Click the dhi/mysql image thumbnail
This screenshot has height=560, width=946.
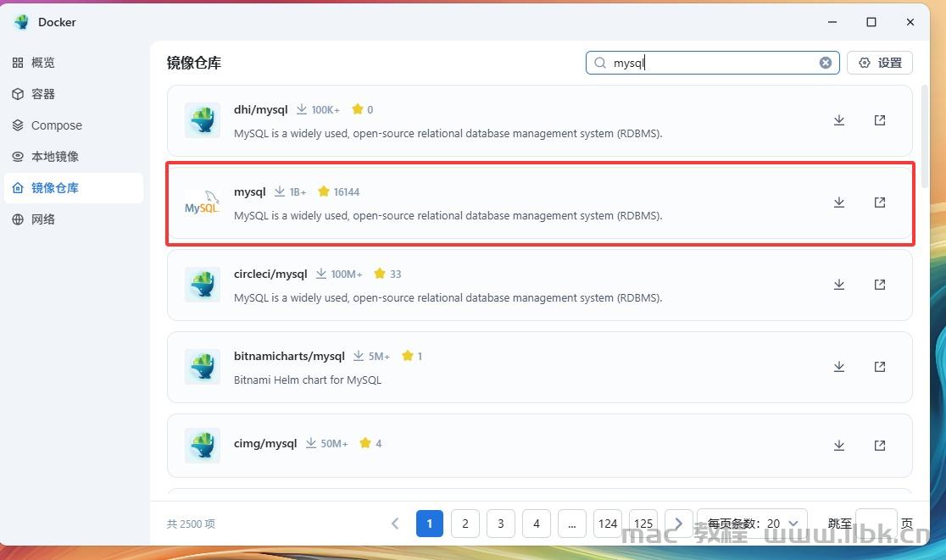202,120
